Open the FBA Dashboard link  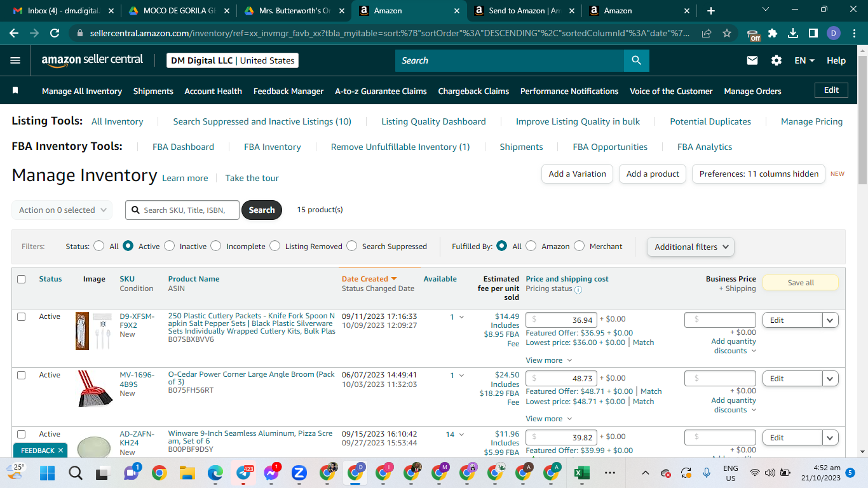point(183,147)
